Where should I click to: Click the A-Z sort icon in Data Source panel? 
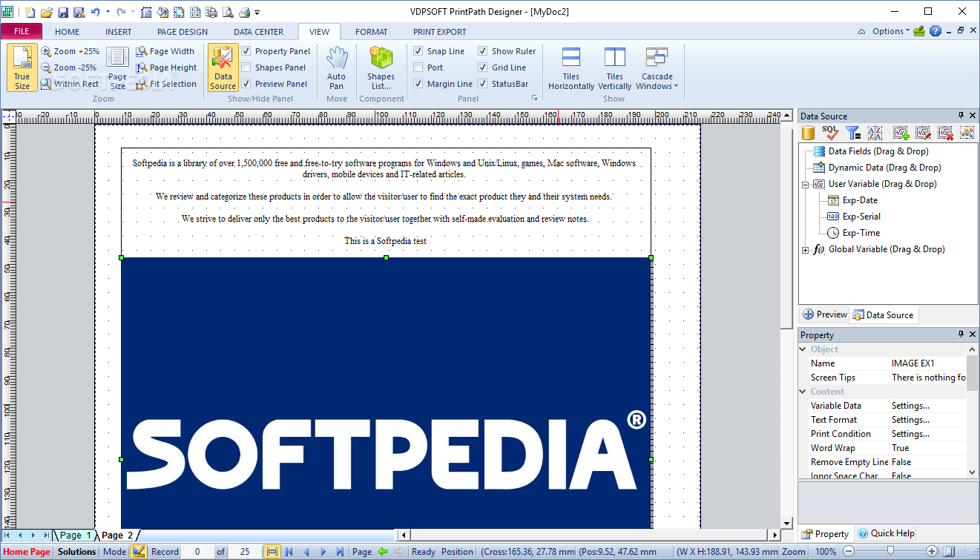875,133
